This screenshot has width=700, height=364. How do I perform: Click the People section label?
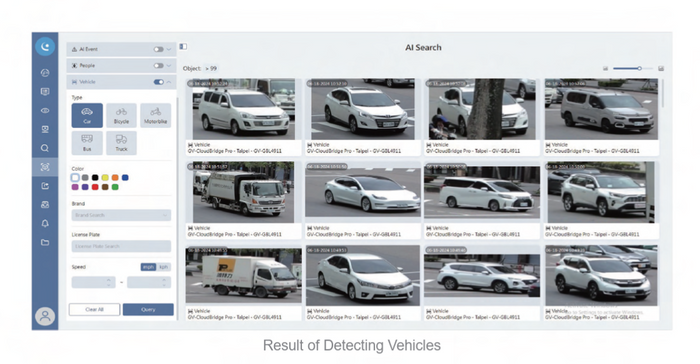87,66
